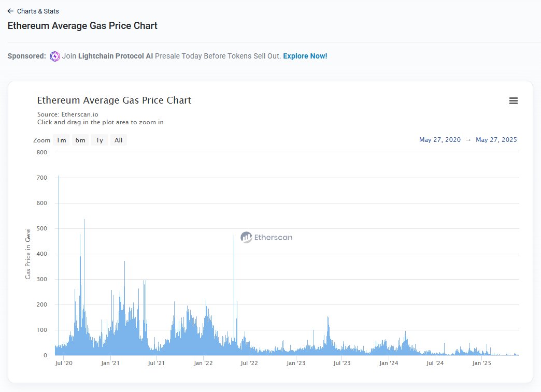Open the Lightchain Protocol AI text link
The height and width of the screenshot is (392, 541).
coord(115,56)
